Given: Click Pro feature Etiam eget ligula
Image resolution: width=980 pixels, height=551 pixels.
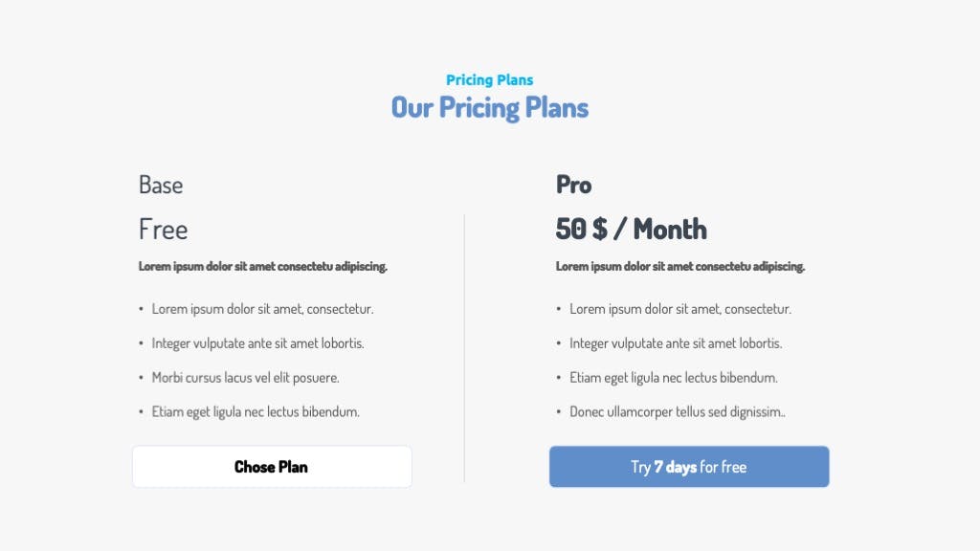Looking at the screenshot, I should (674, 377).
